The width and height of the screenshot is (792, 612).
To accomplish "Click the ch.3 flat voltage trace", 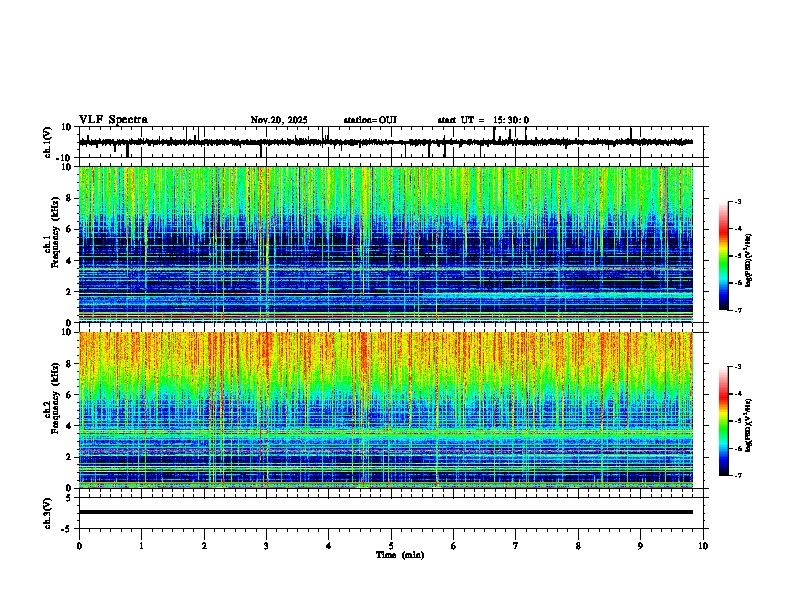I will coord(386,512).
